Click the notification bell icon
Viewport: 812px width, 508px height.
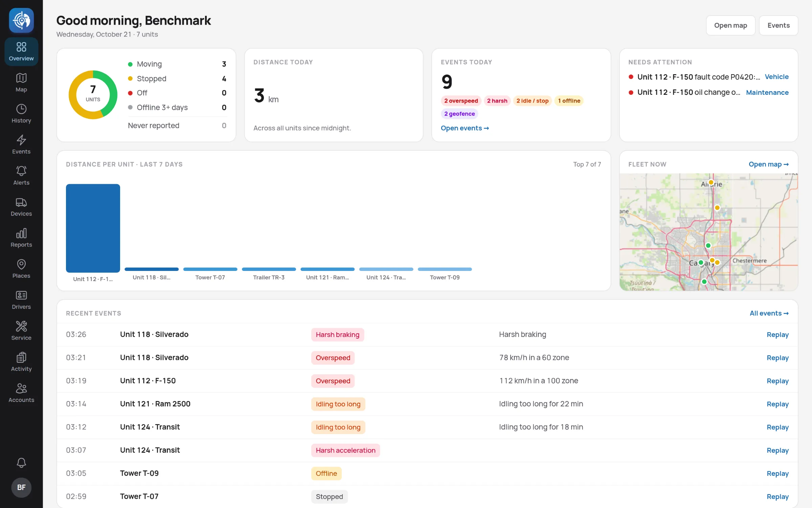click(21, 463)
